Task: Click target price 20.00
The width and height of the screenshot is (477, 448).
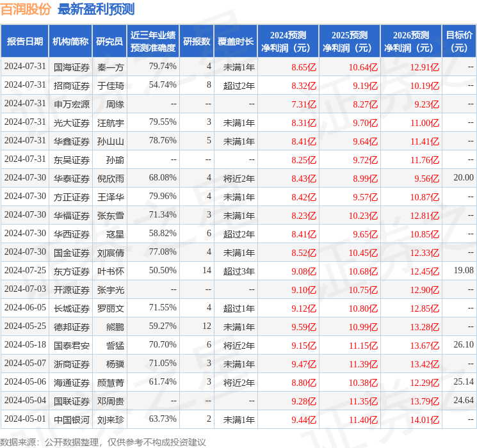Action: click(x=464, y=177)
